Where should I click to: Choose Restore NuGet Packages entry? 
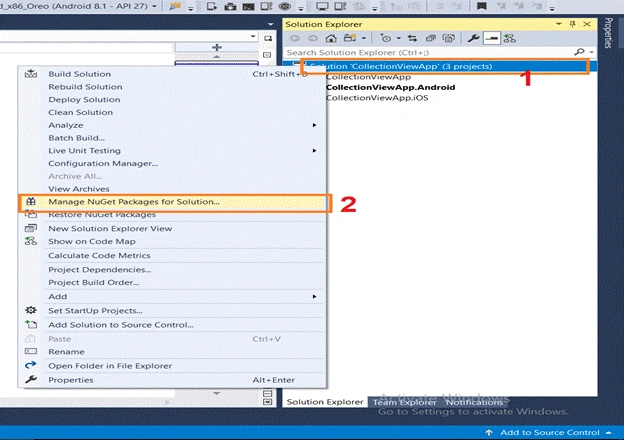[x=172, y=215]
